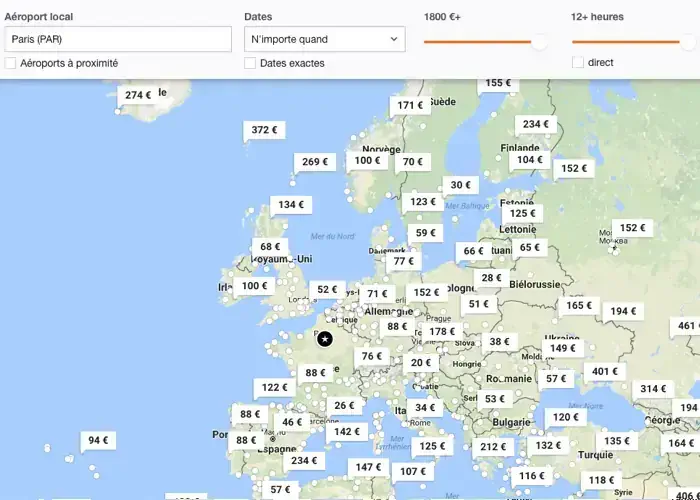
Task: Open the "N'importe quand" dates dropdown
Action: coord(324,40)
